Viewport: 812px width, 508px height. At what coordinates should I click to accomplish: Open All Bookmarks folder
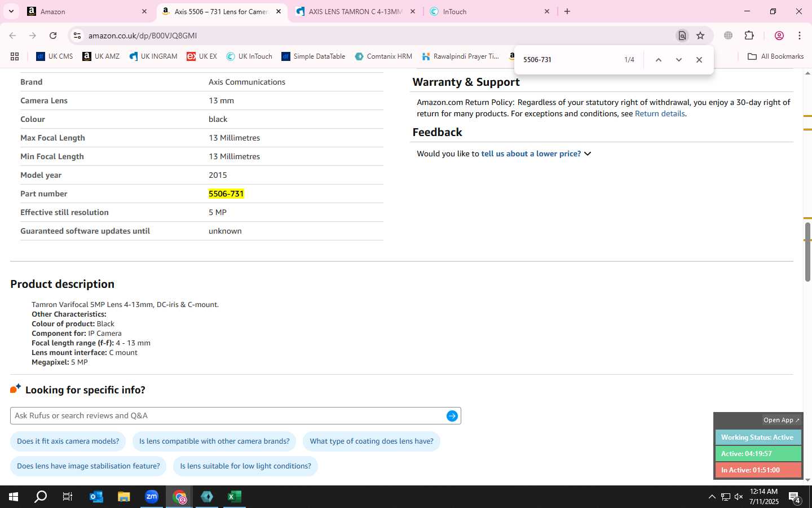point(775,56)
